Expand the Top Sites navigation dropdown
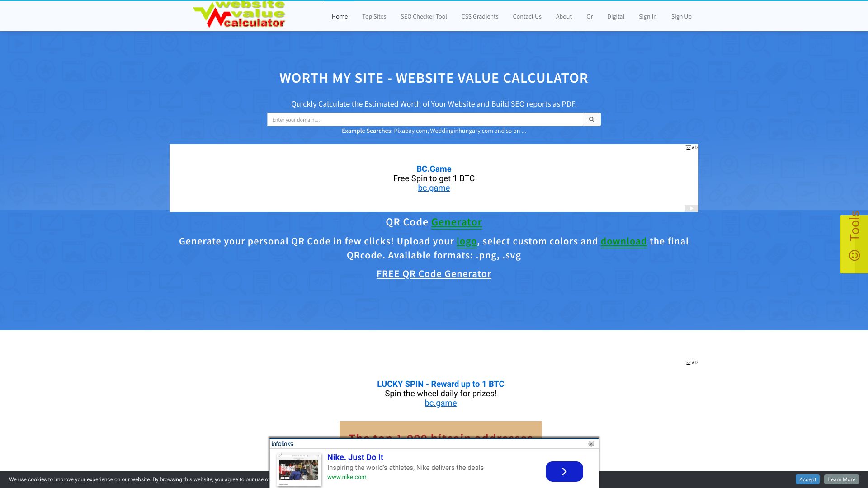The width and height of the screenshot is (868, 488). tap(374, 16)
